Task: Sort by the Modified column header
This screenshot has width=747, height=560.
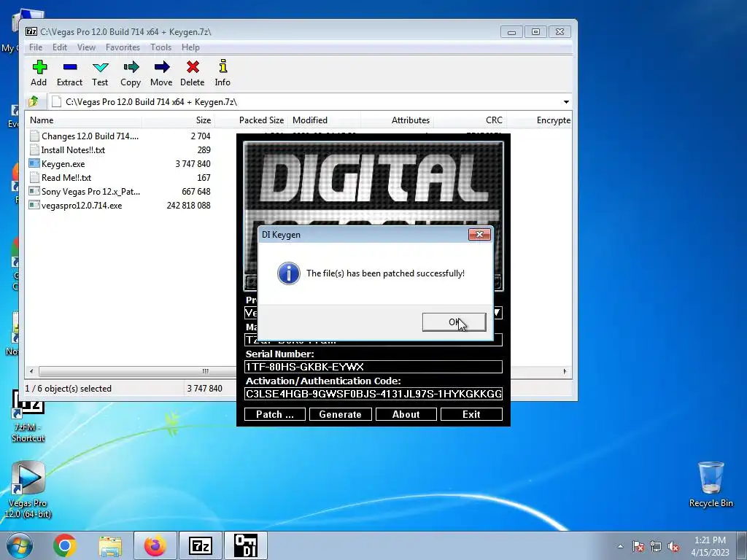Action: click(x=325, y=120)
